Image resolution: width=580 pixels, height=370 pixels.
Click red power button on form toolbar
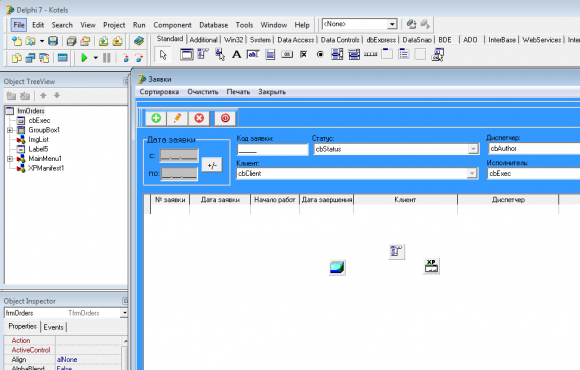pos(225,118)
